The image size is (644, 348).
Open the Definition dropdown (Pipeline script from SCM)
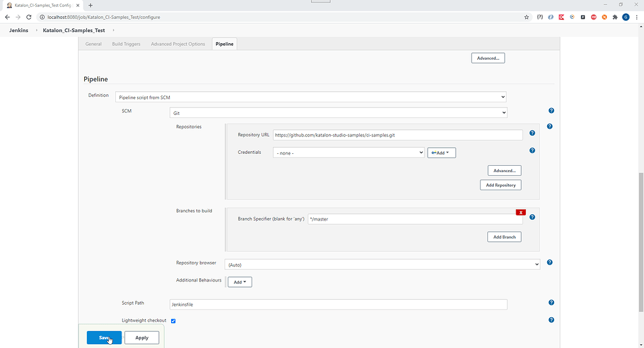coord(311,97)
